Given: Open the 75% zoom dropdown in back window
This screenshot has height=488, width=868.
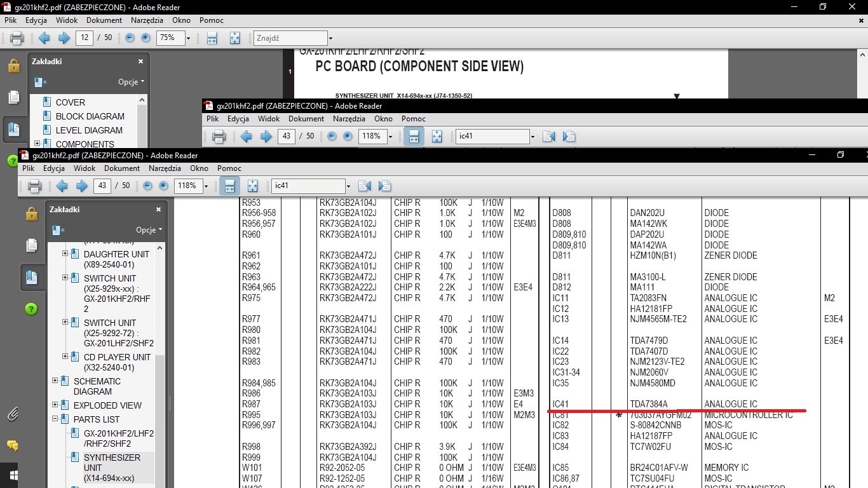Looking at the screenshot, I should coord(189,38).
